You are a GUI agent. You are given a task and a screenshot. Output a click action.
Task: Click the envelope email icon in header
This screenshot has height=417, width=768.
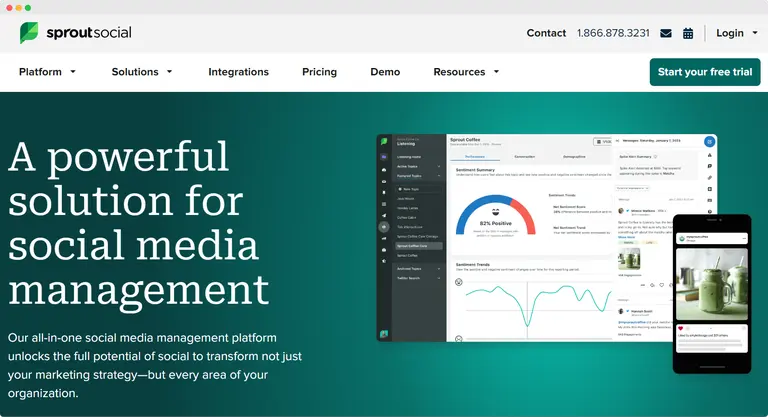point(666,33)
